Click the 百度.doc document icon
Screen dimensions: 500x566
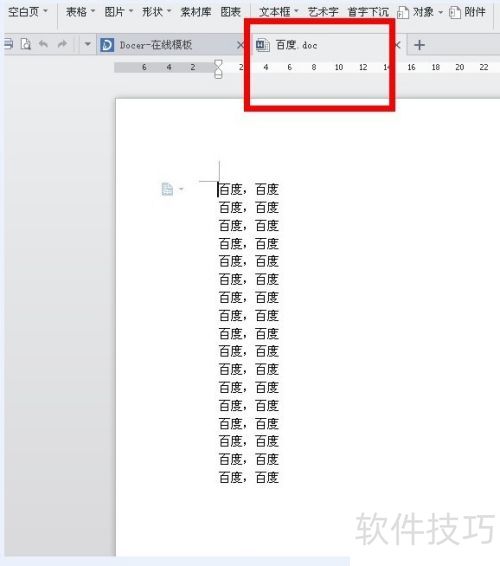click(x=262, y=45)
